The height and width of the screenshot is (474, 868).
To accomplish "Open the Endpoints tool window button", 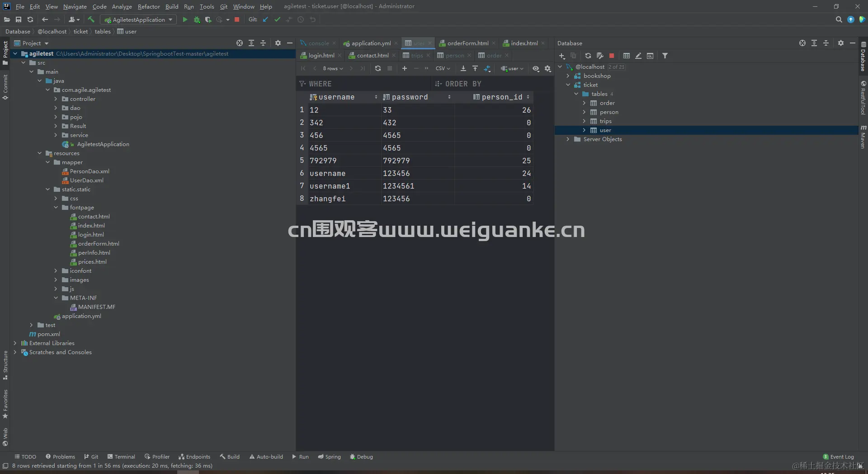I will 194,457.
